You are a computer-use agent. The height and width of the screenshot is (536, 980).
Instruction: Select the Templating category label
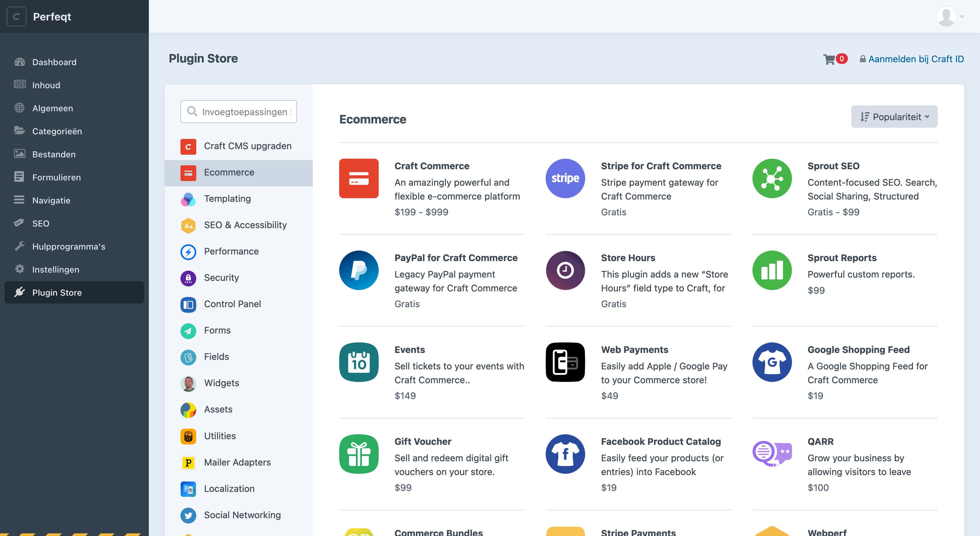point(228,199)
